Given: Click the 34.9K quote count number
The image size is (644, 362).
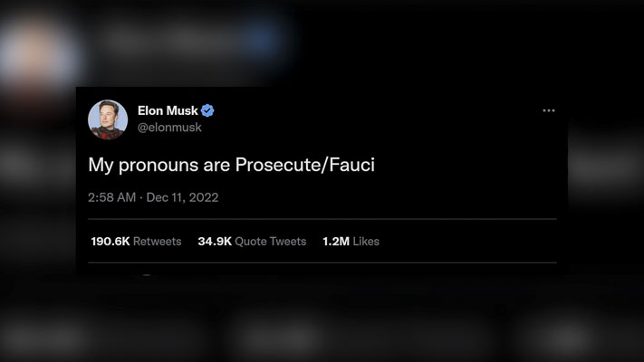Looking at the screenshot, I should (x=215, y=242).
